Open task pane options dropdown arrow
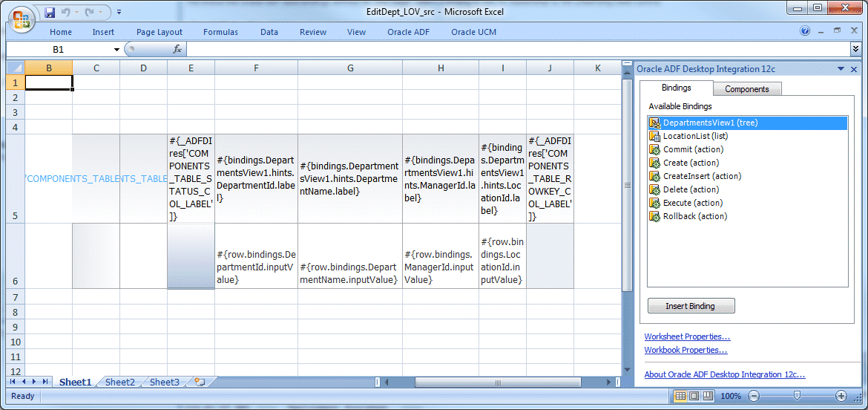This screenshot has width=868, height=410. click(841, 68)
